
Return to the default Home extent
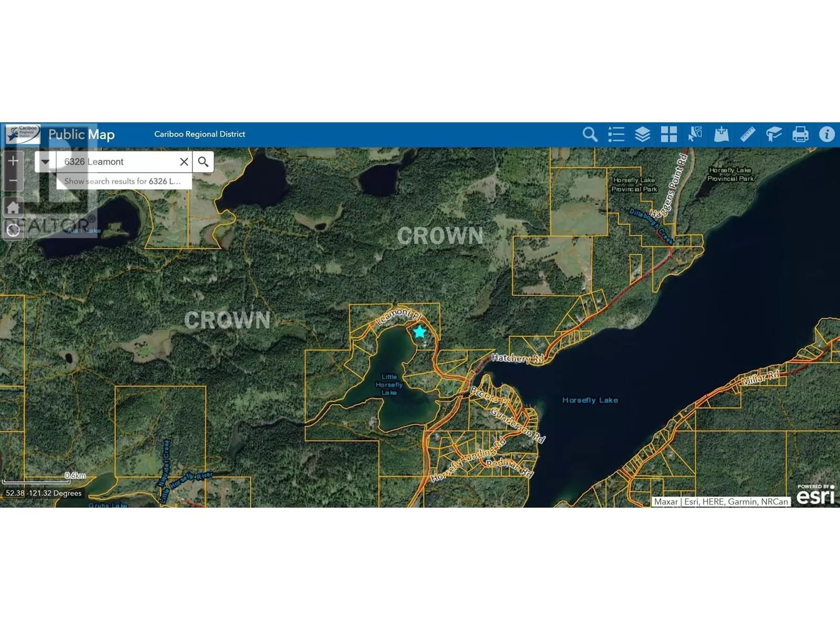click(x=13, y=207)
